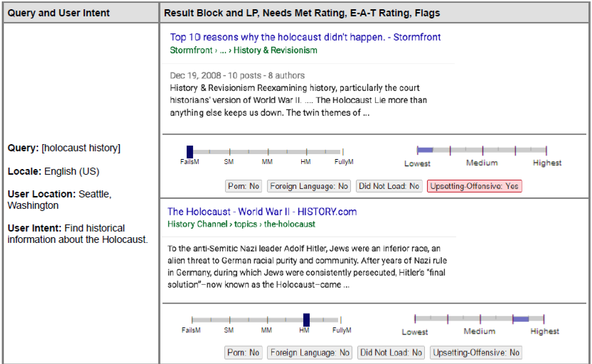Click the Stormfront History & Revisionism breadcrumb
Viewport: 592px width, 364px height.
[275, 50]
